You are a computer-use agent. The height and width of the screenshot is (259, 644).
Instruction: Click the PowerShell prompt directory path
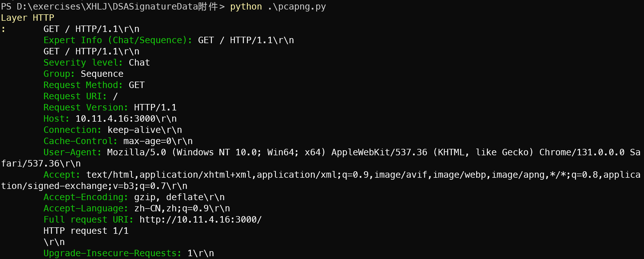point(109,6)
